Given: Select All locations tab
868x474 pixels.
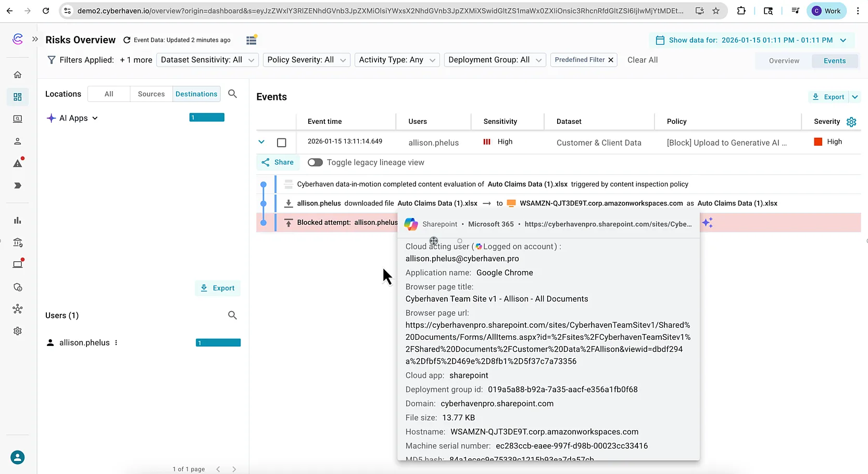Looking at the screenshot, I should 109,94.
